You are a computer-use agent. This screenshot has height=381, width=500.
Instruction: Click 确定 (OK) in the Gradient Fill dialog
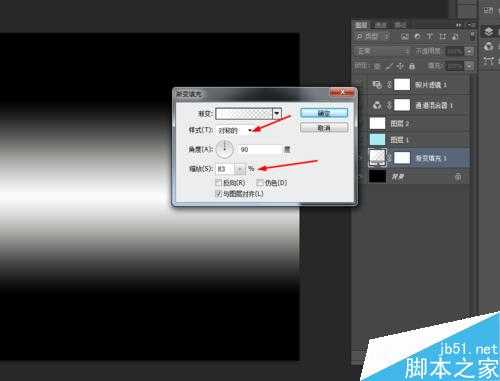pos(324,113)
